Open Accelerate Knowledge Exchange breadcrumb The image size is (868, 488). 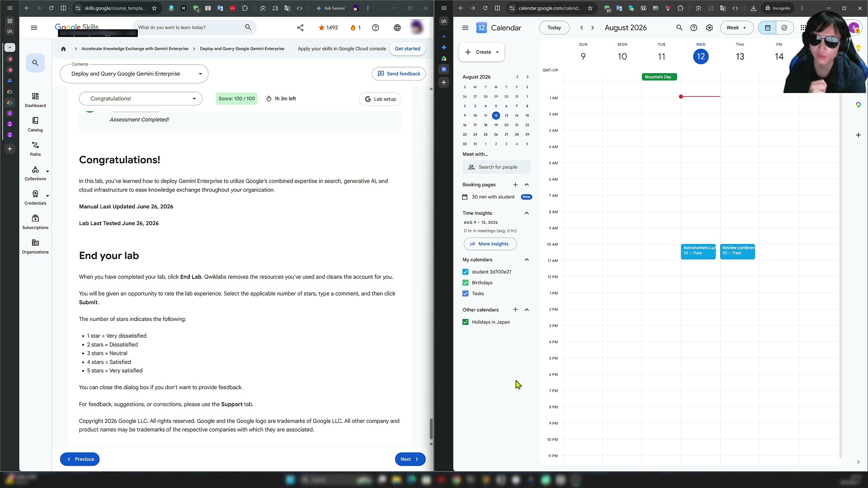pyautogui.click(x=135, y=49)
